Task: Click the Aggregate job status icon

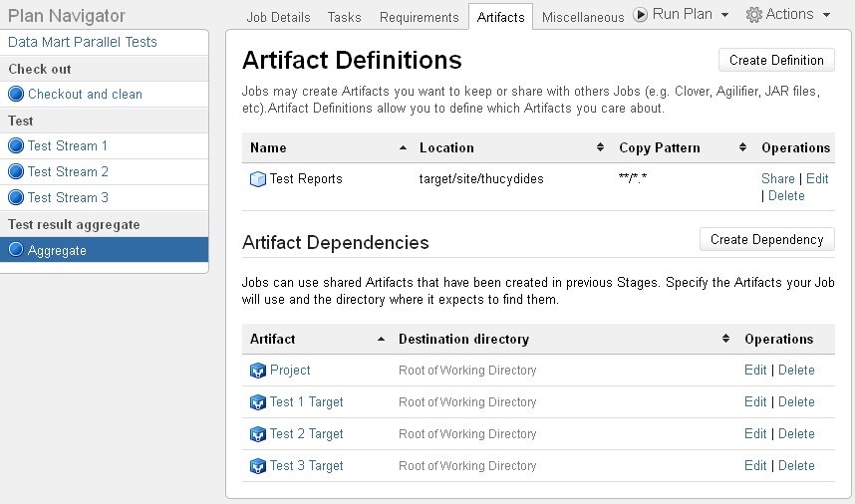Action: tap(16, 250)
